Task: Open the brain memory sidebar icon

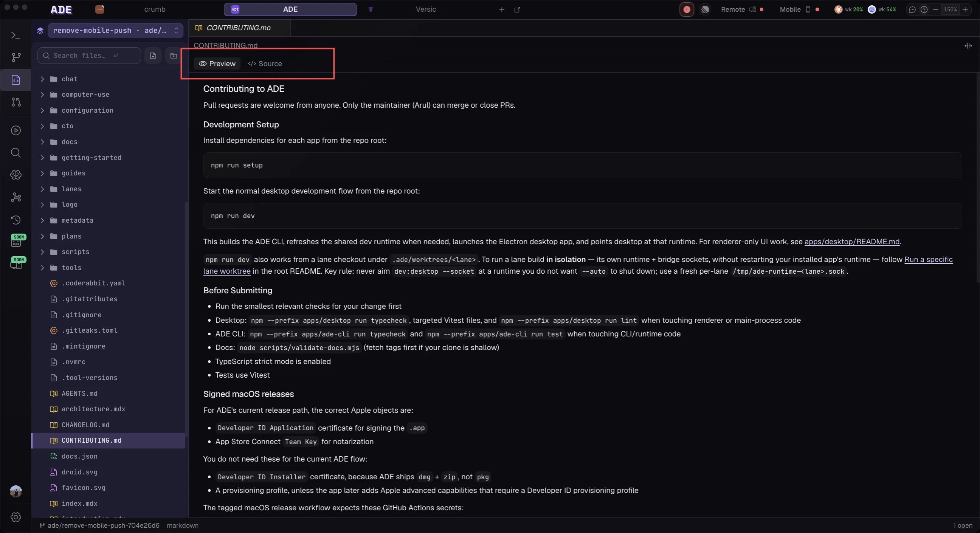Action: (16, 175)
